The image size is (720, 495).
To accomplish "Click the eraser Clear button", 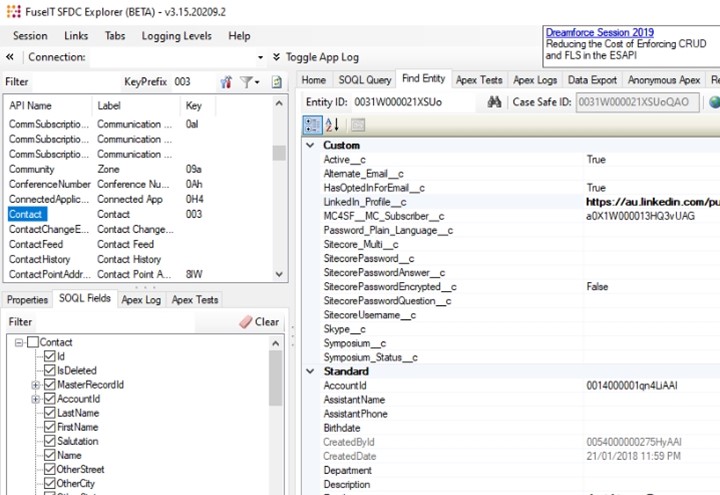I will click(259, 322).
